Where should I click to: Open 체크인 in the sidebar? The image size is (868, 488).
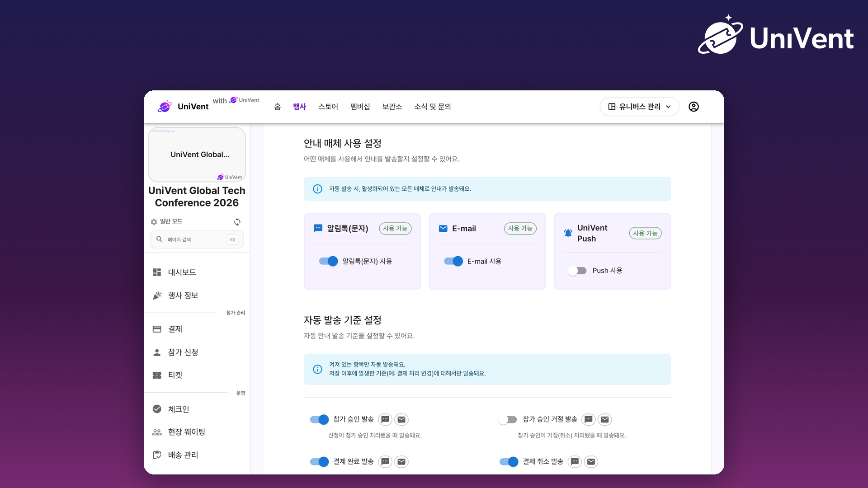point(197,409)
